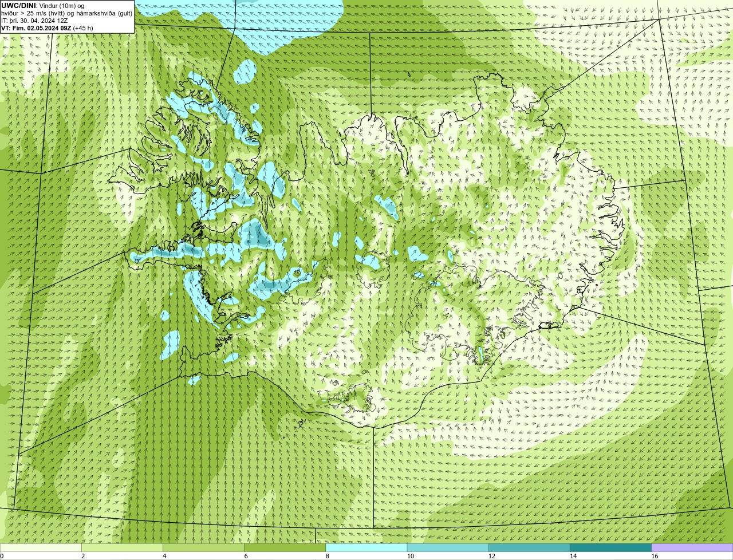Viewport: 733px width, 560px height.
Task: Click the scale label "10"
Action: [x=410, y=556]
